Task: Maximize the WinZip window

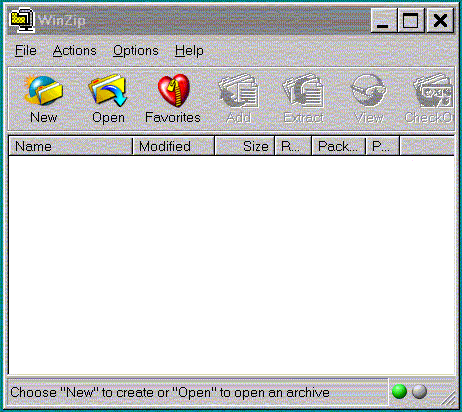Action: 411,21
